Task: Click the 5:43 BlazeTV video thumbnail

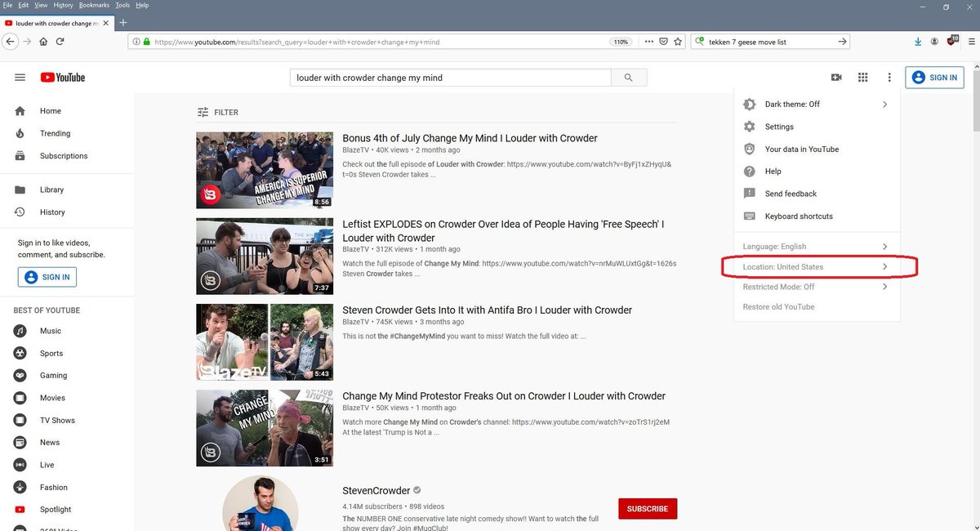Action: [x=265, y=342]
